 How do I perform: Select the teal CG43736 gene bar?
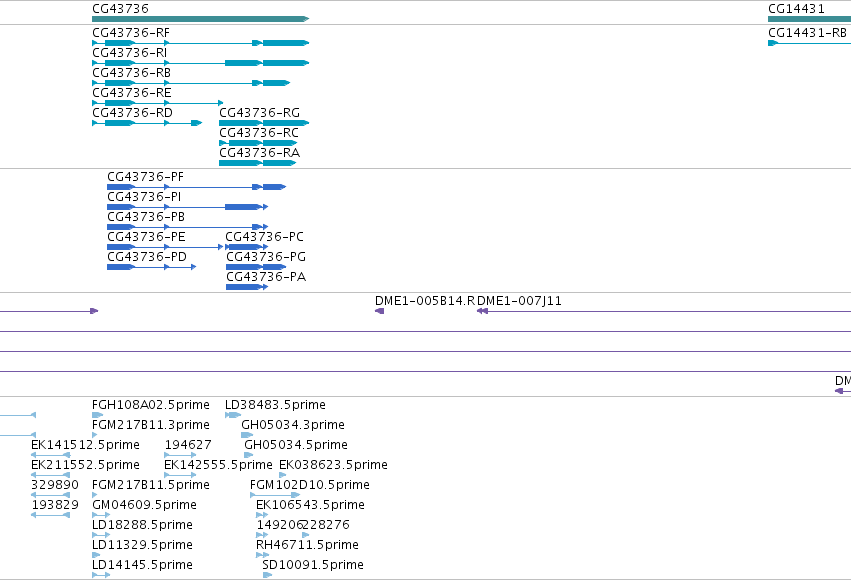pyautogui.click(x=200, y=19)
